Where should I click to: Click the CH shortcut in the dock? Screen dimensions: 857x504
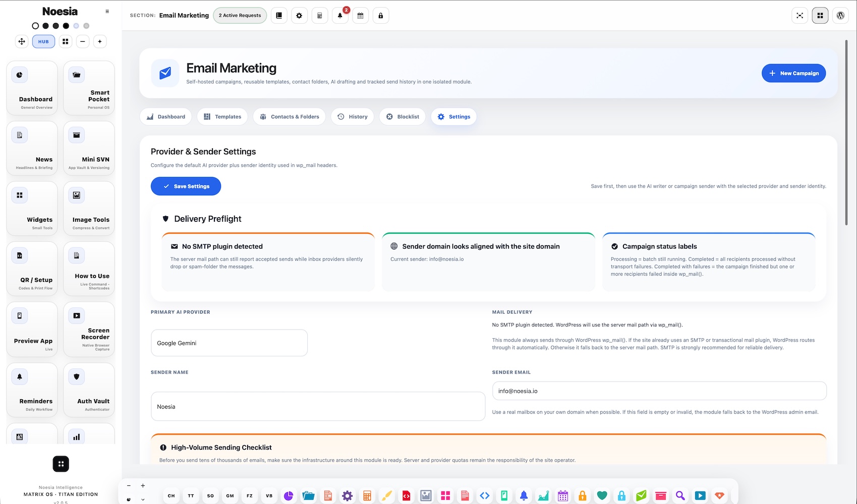(172, 496)
